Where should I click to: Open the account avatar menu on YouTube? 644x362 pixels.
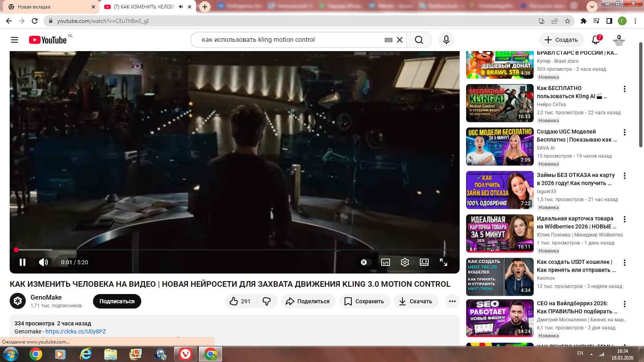pos(619,40)
